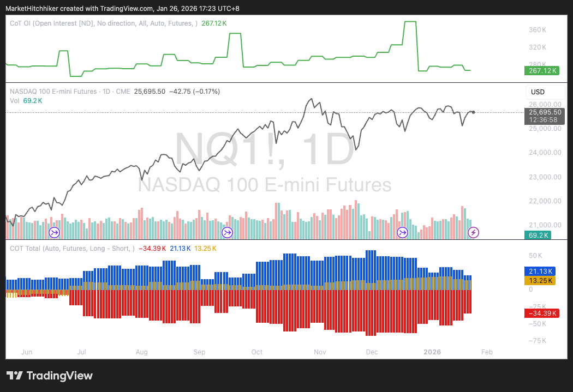
Task: Click the 24,000.00 price scale label
Action: pyautogui.click(x=545, y=153)
